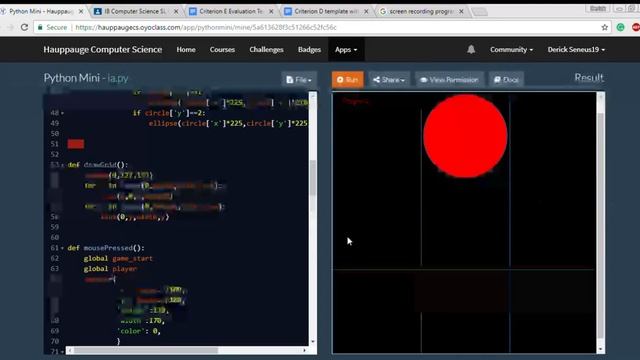The height and width of the screenshot is (360, 640).
Task: Collapse the code fold arrow at line 48
Action: tap(62, 113)
